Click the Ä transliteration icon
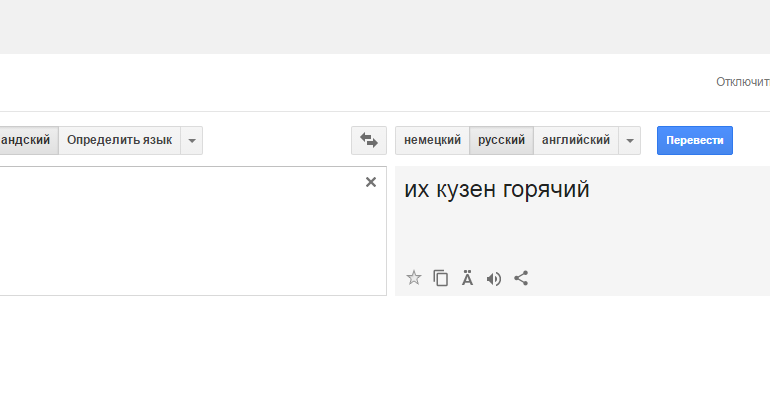Viewport: 770px width, 404px height. coord(467,279)
